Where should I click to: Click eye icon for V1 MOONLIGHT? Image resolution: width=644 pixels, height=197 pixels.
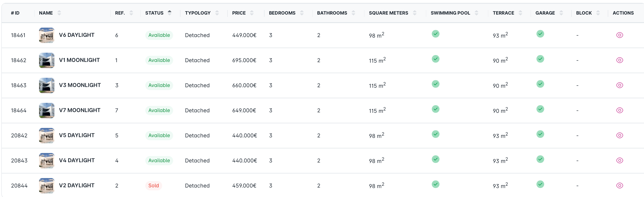[619, 60]
